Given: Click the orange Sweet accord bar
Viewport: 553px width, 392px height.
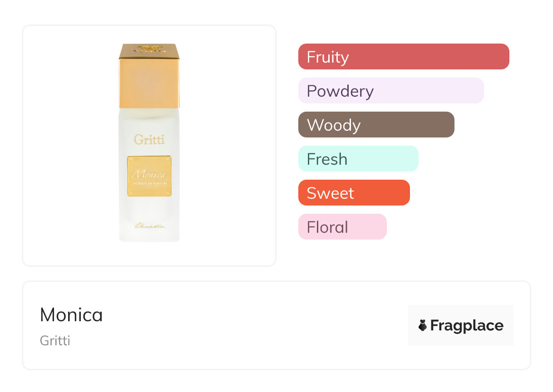Looking at the screenshot, I should (354, 193).
